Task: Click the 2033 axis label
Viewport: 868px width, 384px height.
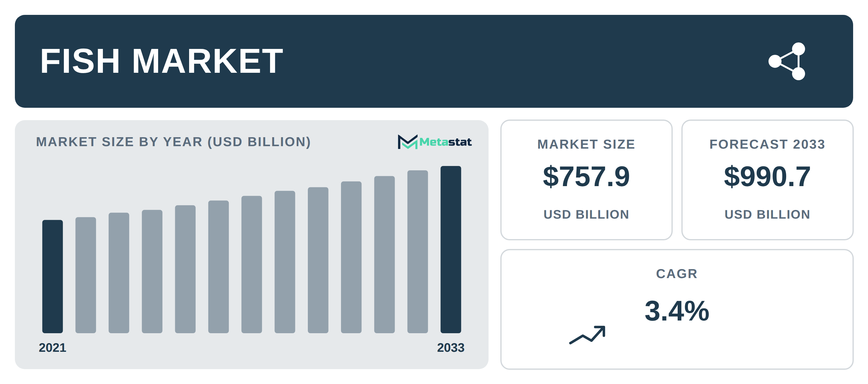Action: tap(451, 348)
